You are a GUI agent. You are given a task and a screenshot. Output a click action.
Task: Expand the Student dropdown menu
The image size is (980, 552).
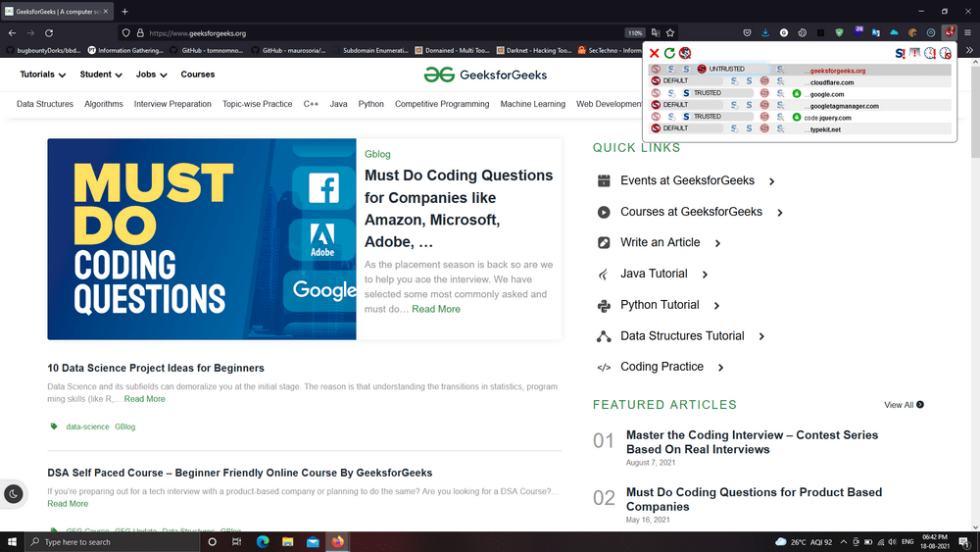pos(101,75)
